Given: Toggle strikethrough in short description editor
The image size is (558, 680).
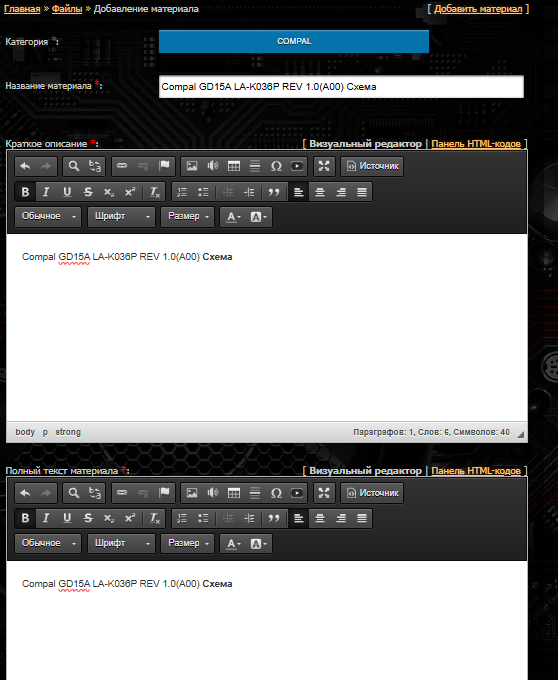Looking at the screenshot, I should tap(88, 192).
